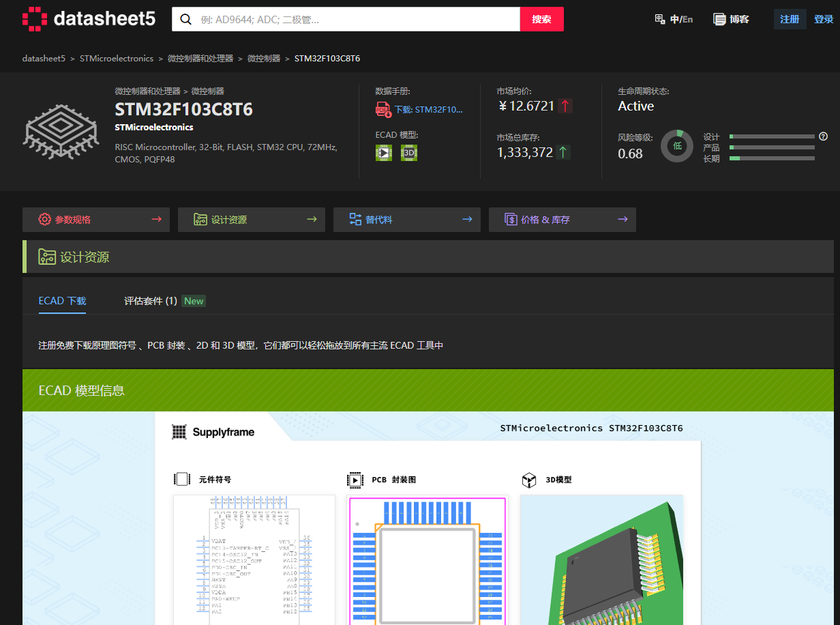Open the 3D model preview thumbnail
This screenshot has height=625, width=840.
coord(601,559)
